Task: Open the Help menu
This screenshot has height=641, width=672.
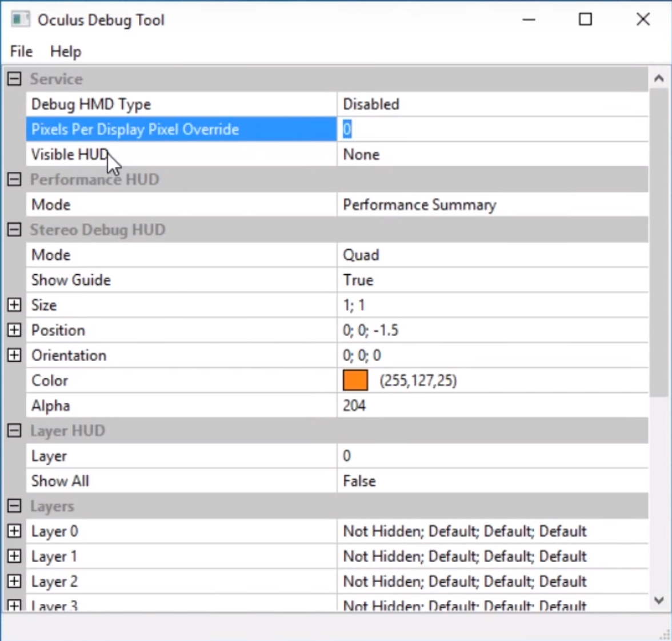Action: [x=66, y=51]
